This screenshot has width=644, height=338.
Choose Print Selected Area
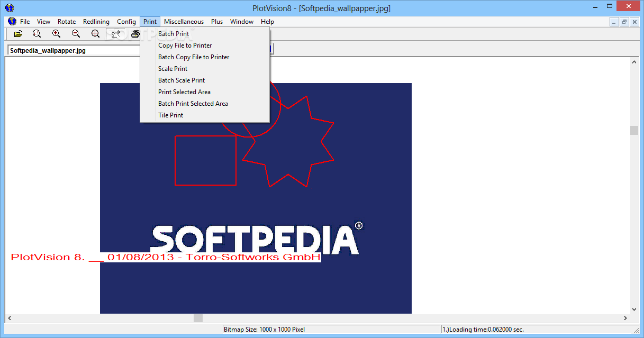tap(205, 92)
